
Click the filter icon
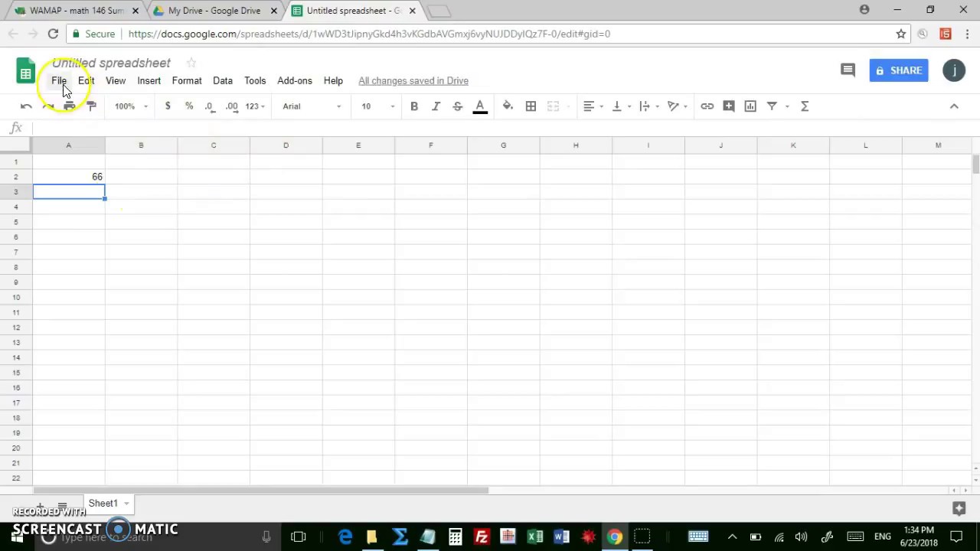click(772, 106)
